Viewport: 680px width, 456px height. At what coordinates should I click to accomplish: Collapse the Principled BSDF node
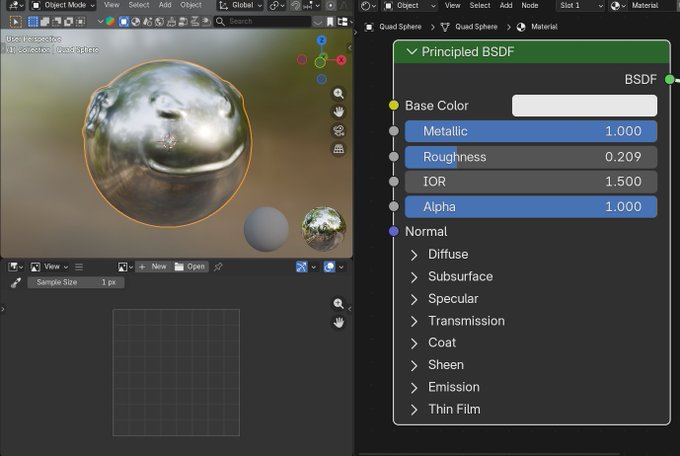412,52
